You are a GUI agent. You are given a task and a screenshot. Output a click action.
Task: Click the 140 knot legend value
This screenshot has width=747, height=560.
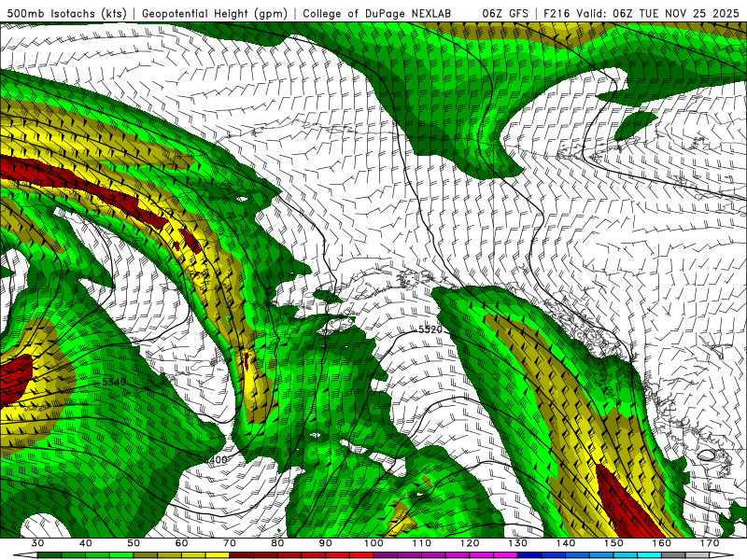[x=566, y=543]
